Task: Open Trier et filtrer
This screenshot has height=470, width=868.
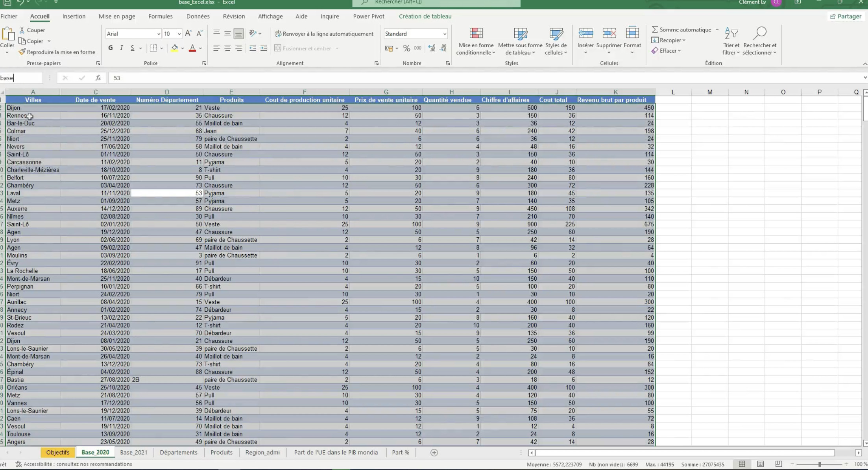Action: [731, 41]
